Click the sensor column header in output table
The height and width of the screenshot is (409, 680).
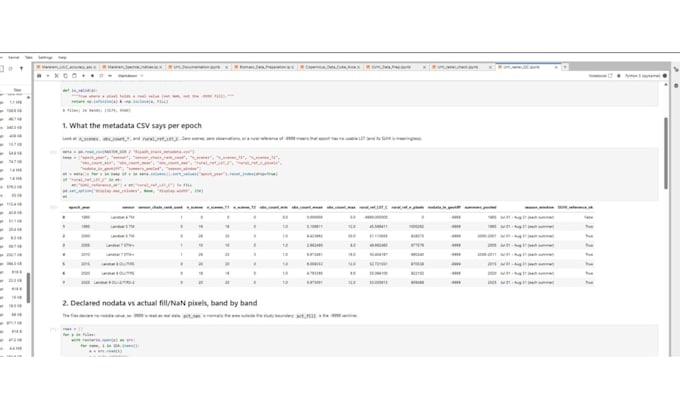(128, 207)
